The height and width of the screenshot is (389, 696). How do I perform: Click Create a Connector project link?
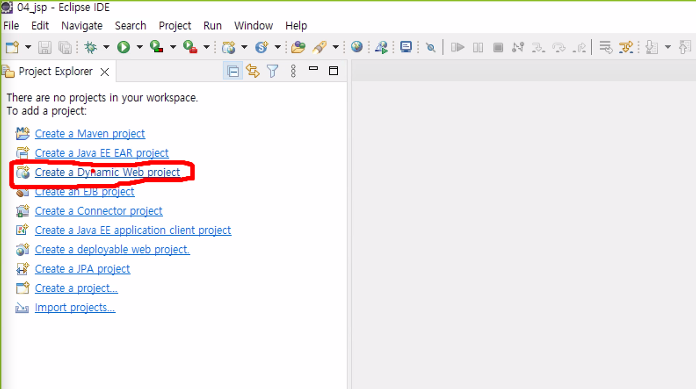pos(99,211)
